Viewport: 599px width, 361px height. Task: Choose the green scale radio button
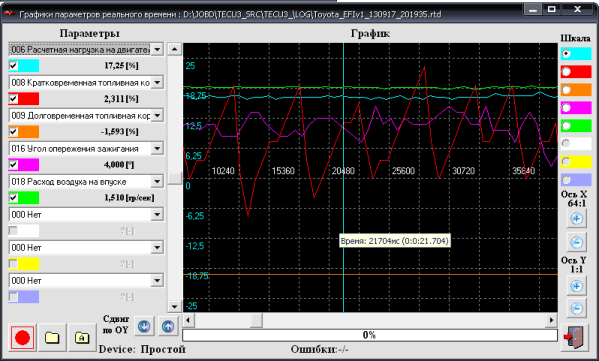pos(566,126)
